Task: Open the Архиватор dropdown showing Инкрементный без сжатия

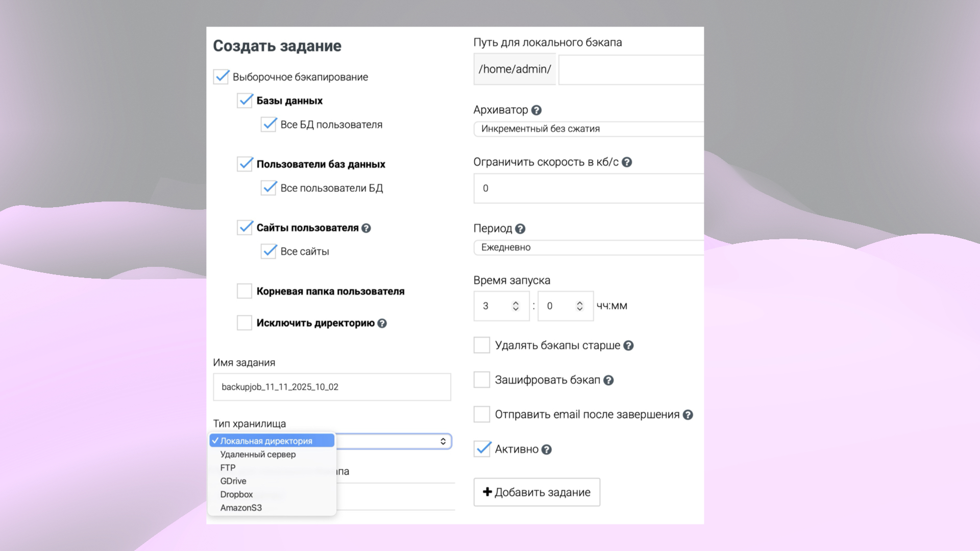Action: coord(587,129)
